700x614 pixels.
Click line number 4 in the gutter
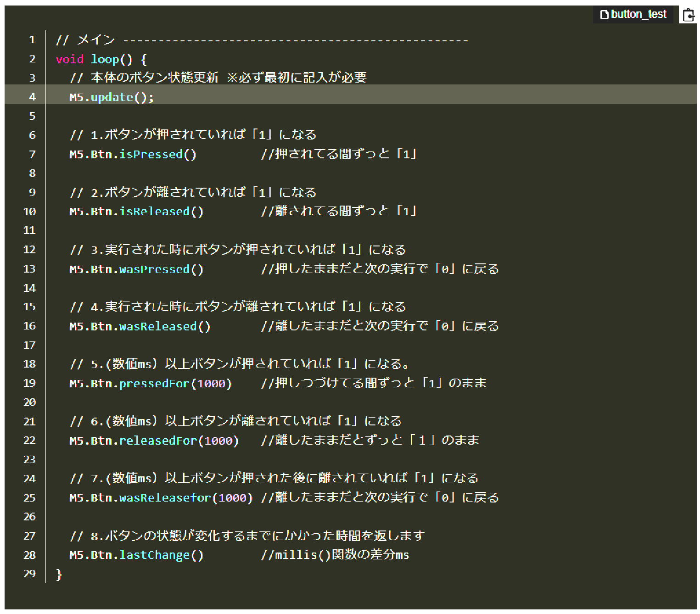32,97
